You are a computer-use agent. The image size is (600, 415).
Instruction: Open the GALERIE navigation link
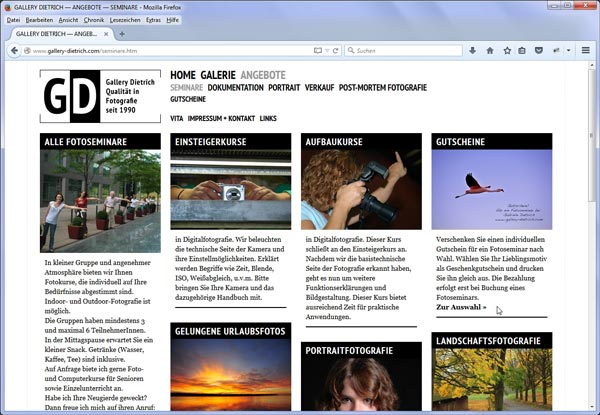(218, 75)
